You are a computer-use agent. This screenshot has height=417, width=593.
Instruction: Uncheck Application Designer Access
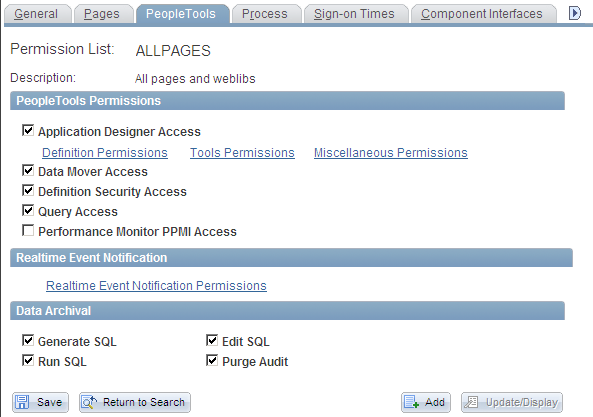28,130
